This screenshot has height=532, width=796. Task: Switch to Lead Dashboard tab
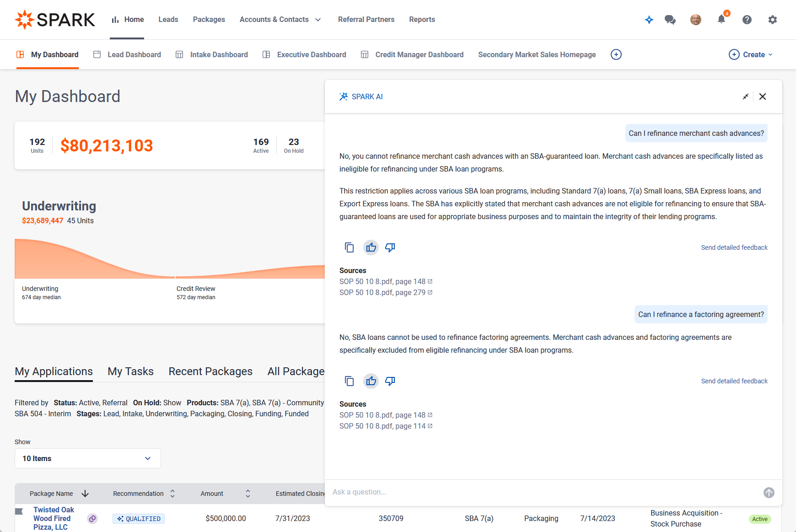pyautogui.click(x=127, y=54)
